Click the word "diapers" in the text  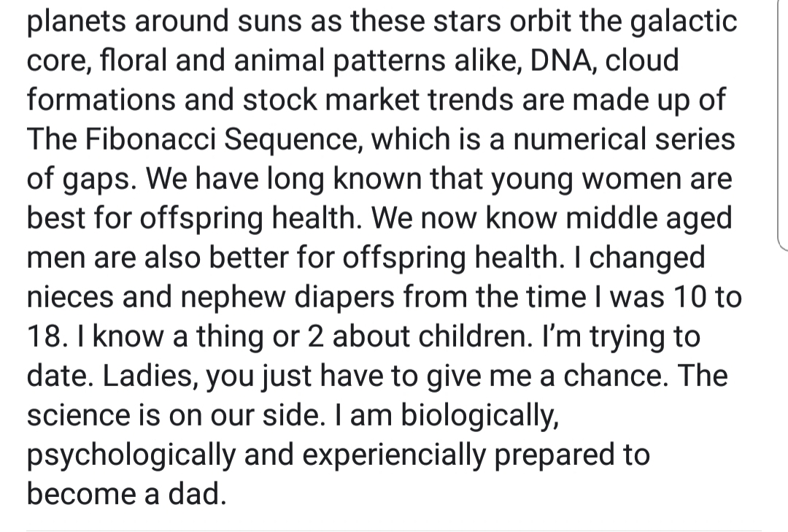(344, 298)
